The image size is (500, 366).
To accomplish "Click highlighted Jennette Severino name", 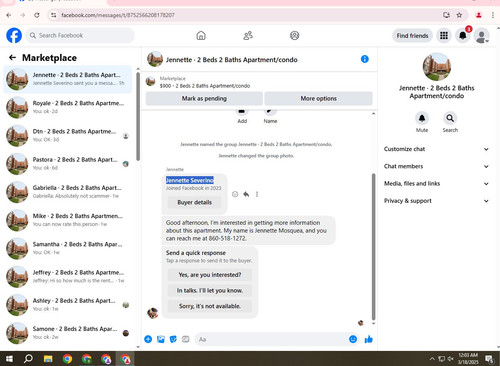I will (x=190, y=180).
